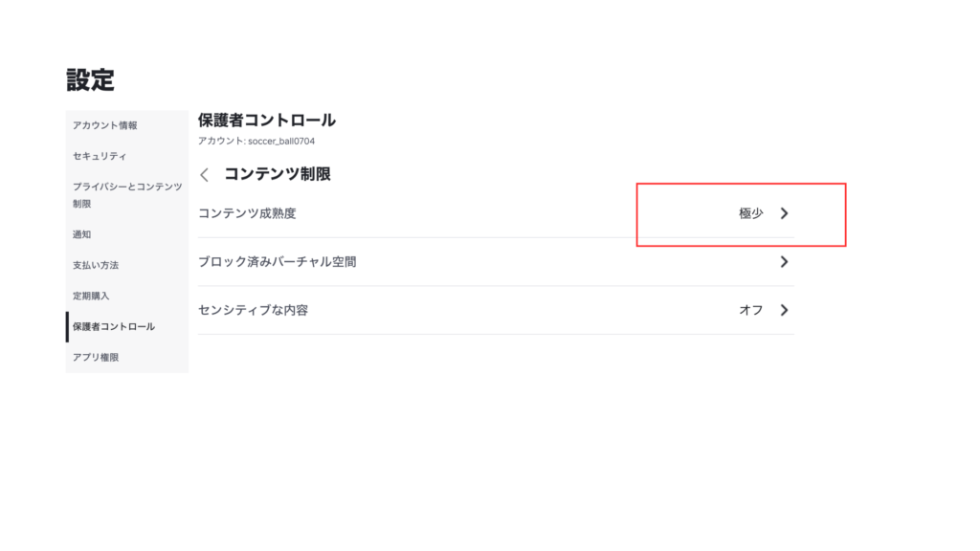This screenshot has width=980, height=551.
Task: Click the back arrow beside コンテンツ制限
Action: pyautogui.click(x=204, y=175)
